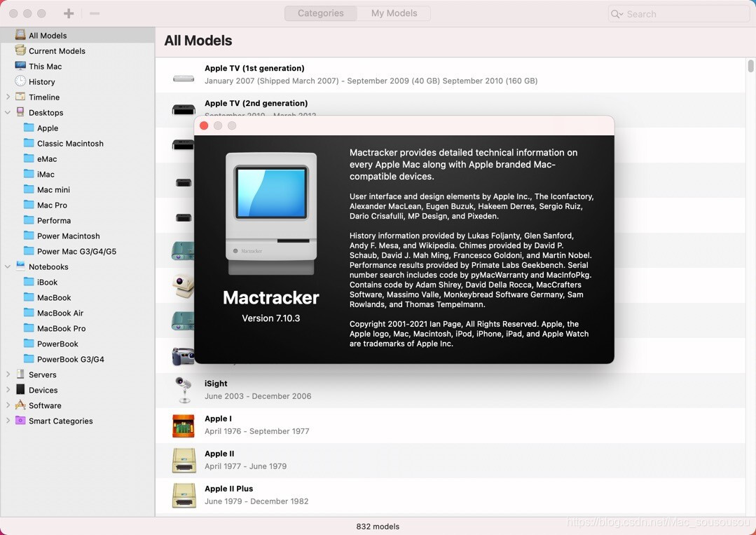The height and width of the screenshot is (535, 756).
Task: Click the Apple TV 1st generation thumbnail
Action: 184,78
